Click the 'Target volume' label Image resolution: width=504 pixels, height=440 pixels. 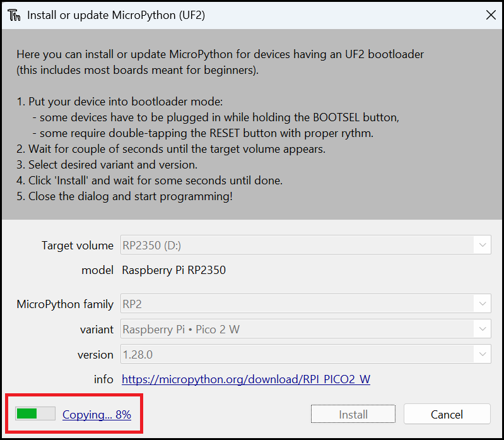(x=78, y=246)
